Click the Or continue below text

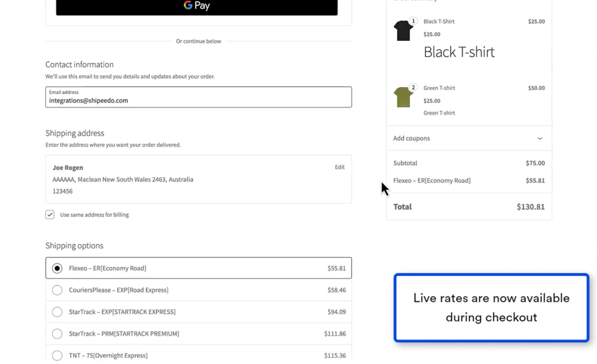(199, 41)
